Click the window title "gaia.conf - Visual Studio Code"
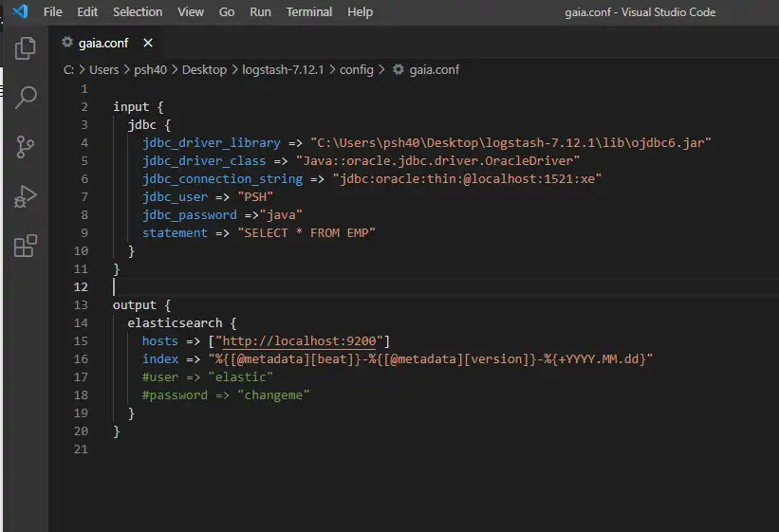This screenshot has height=532, width=779. coord(640,12)
